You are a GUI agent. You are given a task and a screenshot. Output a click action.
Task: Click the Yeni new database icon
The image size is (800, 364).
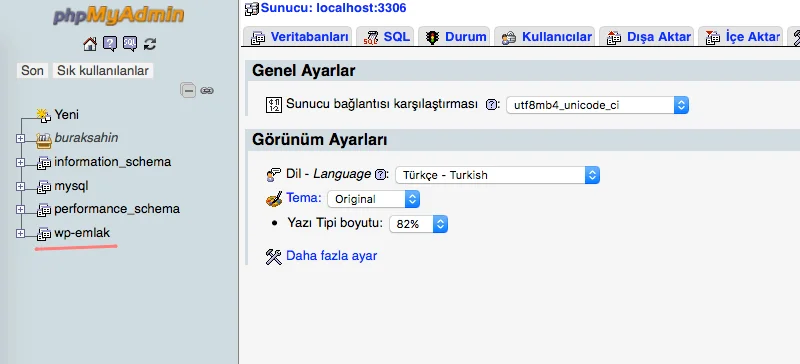(x=44, y=115)
